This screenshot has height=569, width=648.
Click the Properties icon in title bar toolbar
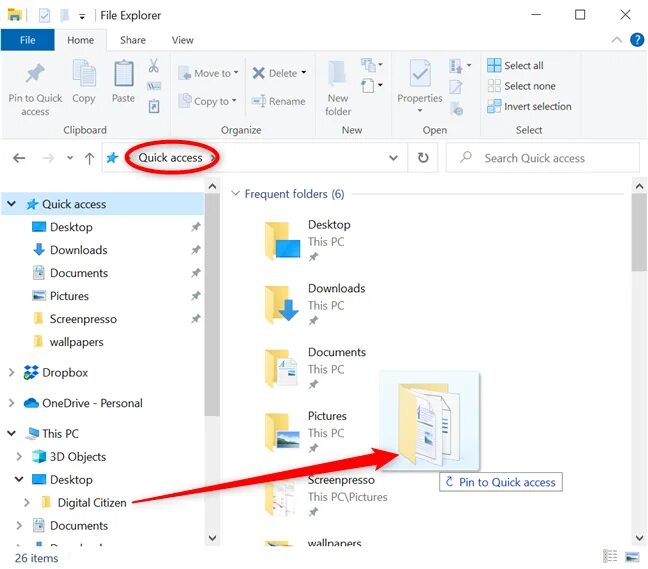44,16
